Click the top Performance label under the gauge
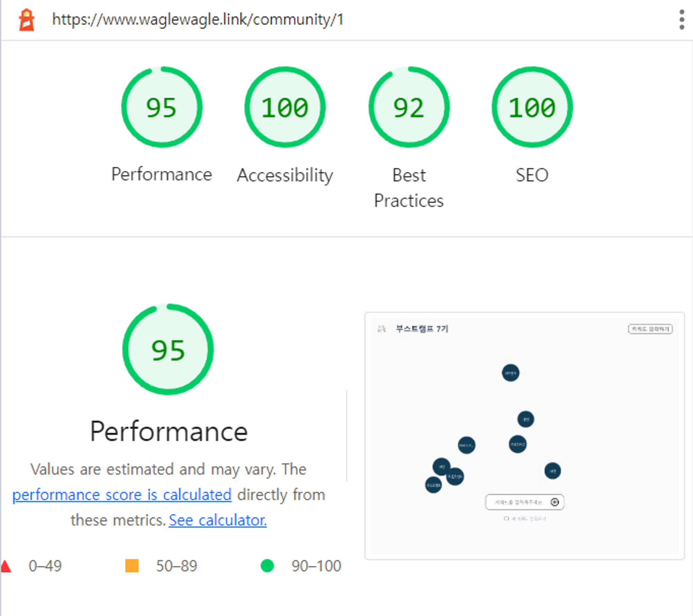Image resolution: width=693 pixels, height=616 pixels. pos(161,174)
